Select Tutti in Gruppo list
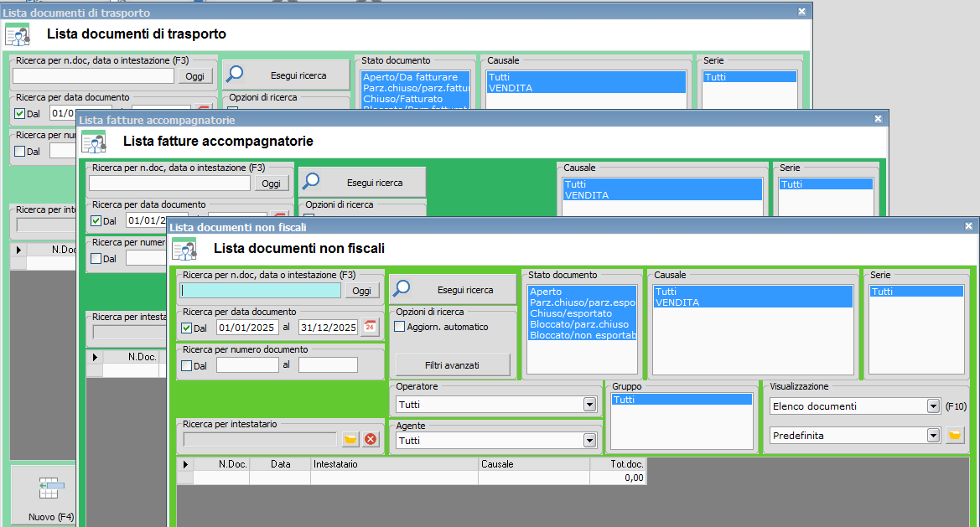This screenshot has width=980, height=527. tap(682, 400)
